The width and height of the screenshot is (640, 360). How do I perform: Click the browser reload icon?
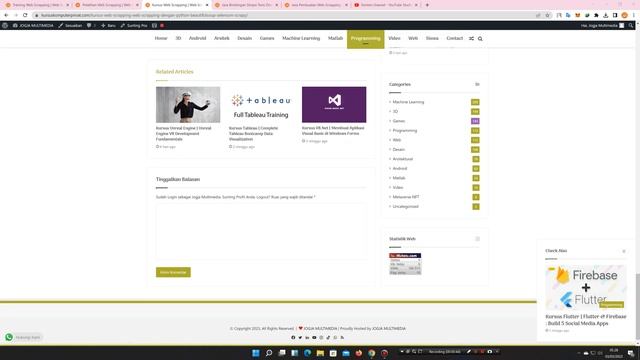click(25, 15)
